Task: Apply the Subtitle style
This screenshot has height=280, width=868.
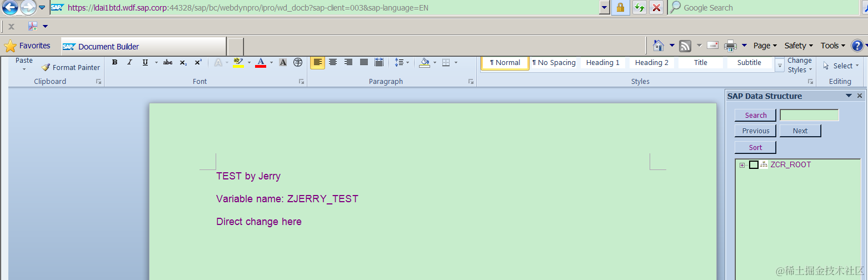Action: tap(749, 63)
